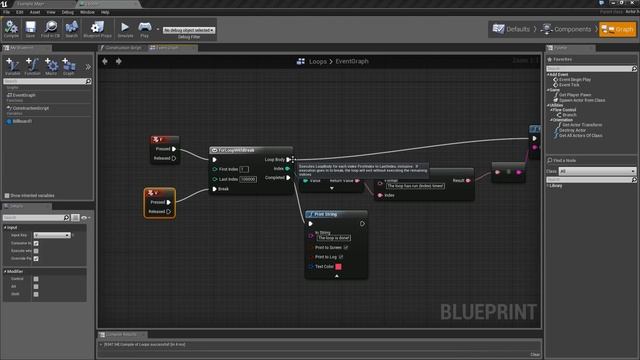Image resolution: width=640 pixels, height=360 pixels.
Task: Open the Class filter dropdown in Palette
Action: (x=597, y=171)
